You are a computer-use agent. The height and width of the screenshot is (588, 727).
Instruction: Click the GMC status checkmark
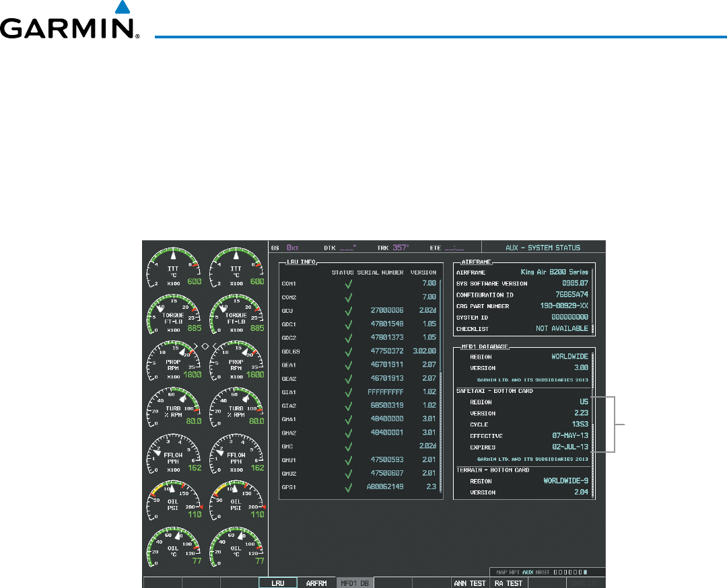pos(348,447)
